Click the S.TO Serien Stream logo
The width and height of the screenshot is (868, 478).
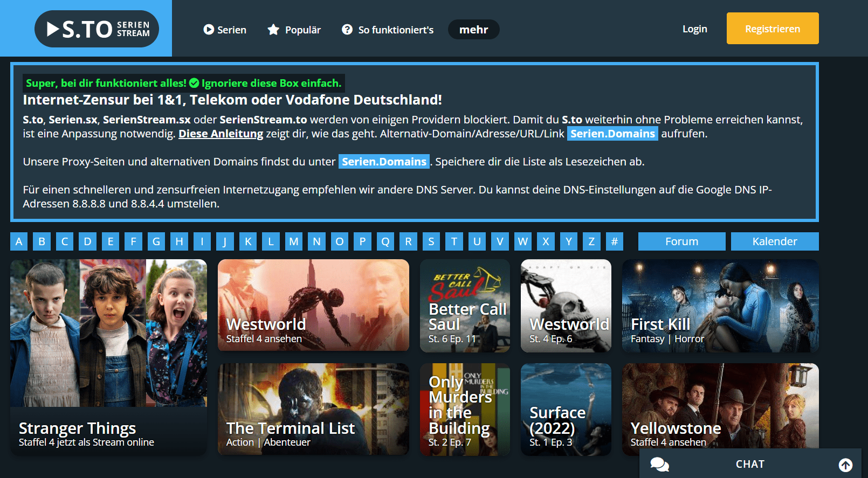(x=97, y=29)
